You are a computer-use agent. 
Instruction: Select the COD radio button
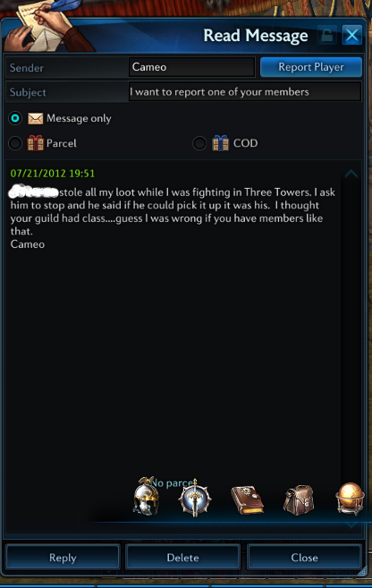199,143
